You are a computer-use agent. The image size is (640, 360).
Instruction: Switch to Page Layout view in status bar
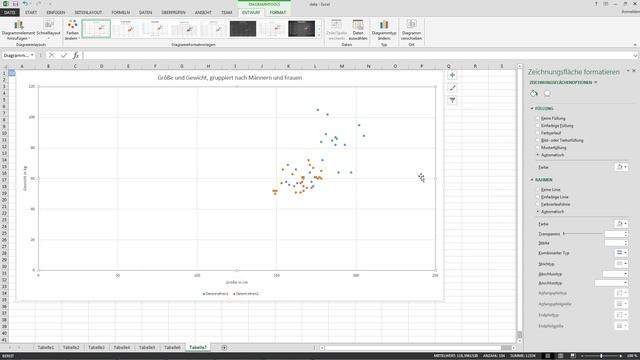tap(560, 356)
